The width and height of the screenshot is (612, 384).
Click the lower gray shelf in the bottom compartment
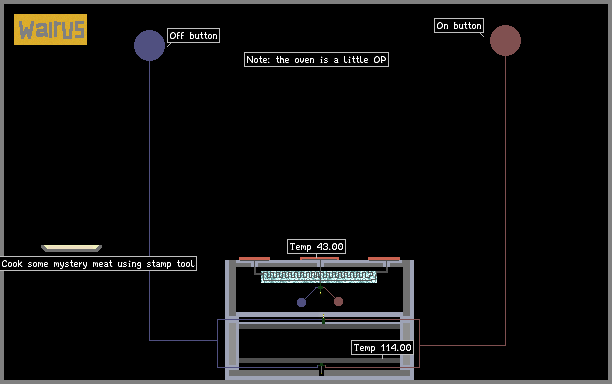point(319,361)
